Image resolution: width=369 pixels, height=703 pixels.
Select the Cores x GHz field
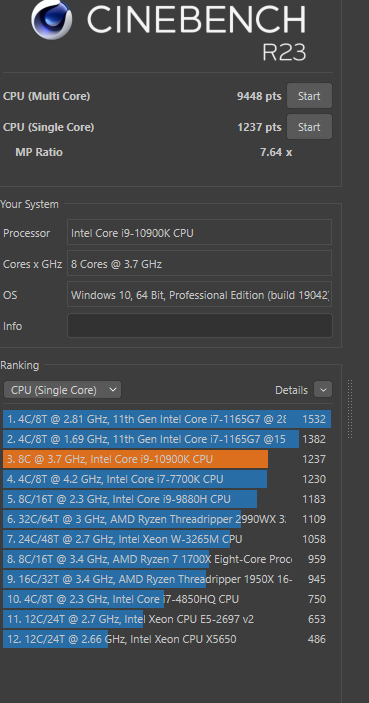click(200, 263)
